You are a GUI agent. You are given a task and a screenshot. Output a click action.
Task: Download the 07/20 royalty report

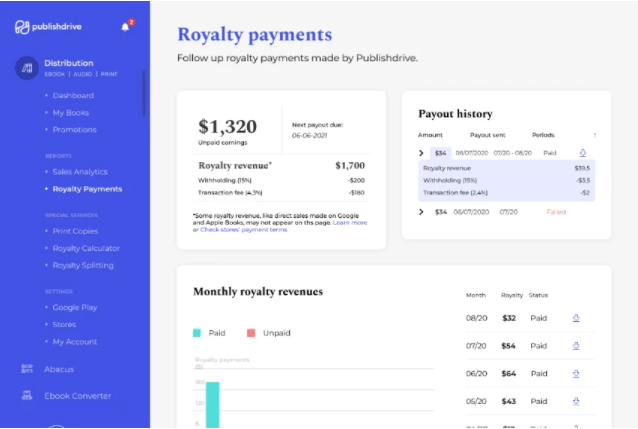576,345
